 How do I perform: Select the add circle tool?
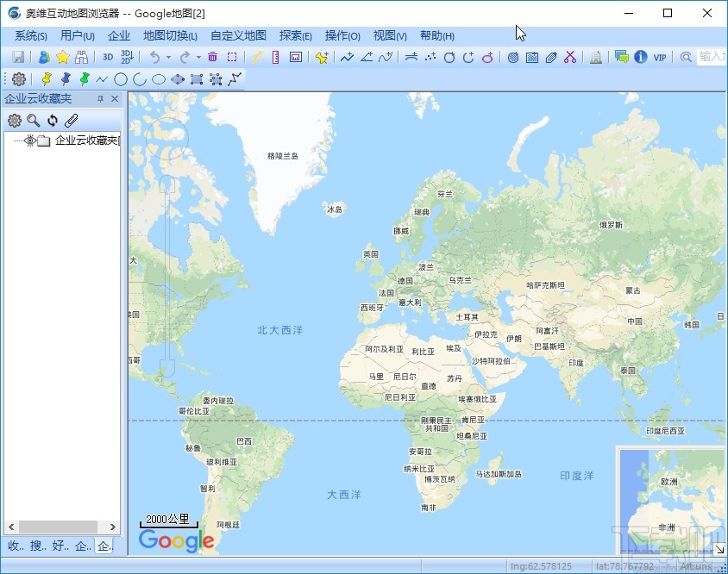click(449, 57)
